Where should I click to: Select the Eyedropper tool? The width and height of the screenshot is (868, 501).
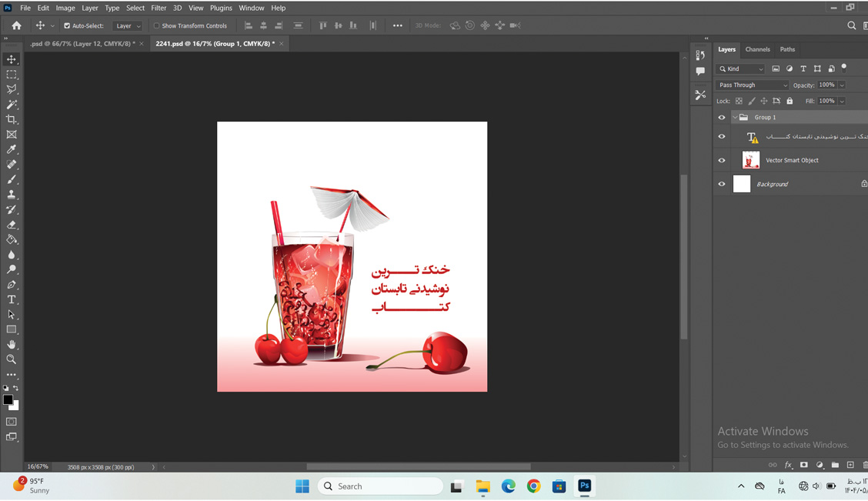11,149
